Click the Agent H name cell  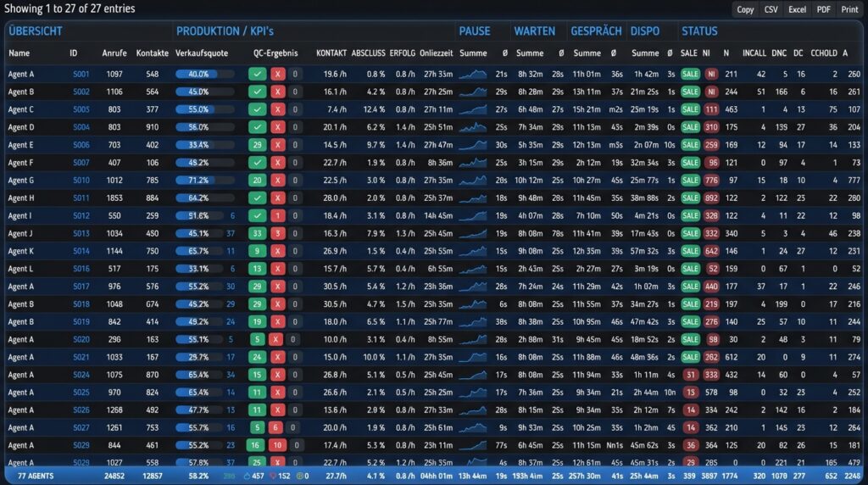21,198
